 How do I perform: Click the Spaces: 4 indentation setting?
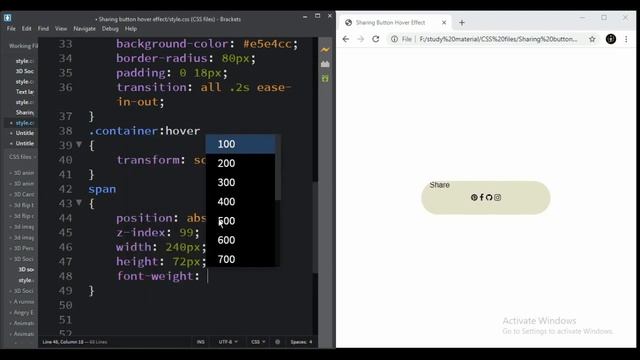[x=301, y=342]
